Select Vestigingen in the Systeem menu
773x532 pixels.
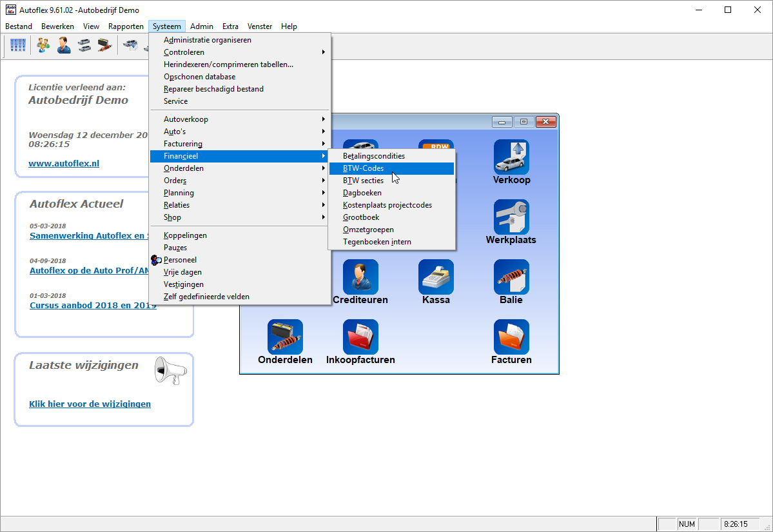240,284
